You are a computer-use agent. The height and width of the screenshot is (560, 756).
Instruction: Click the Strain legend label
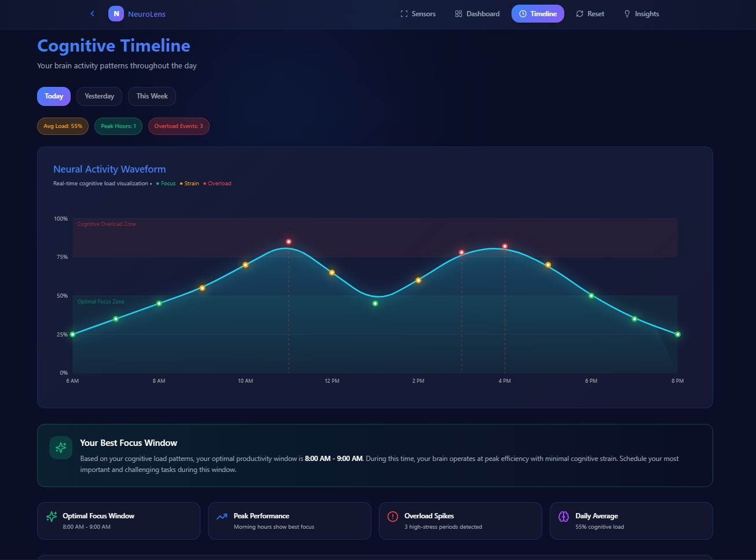coord(192,184)
